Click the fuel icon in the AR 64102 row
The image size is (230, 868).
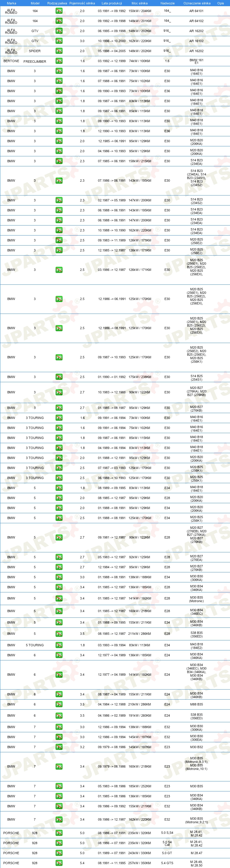pos(59,21)
